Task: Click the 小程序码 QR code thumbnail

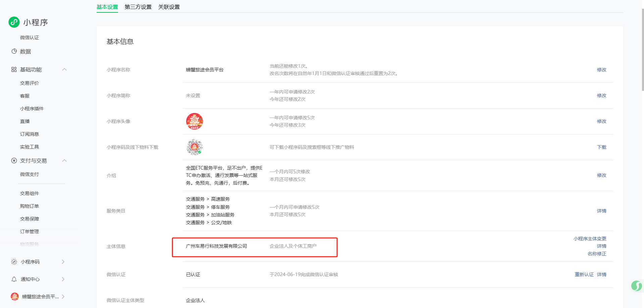Action: (195, 147)
